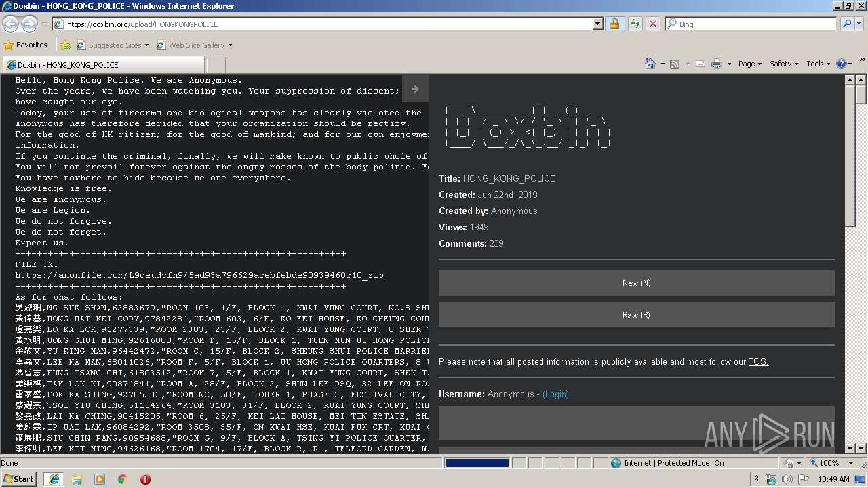Click the Bing search box
The height and width of the screenshot is (488, 868).
click(751, 24)
